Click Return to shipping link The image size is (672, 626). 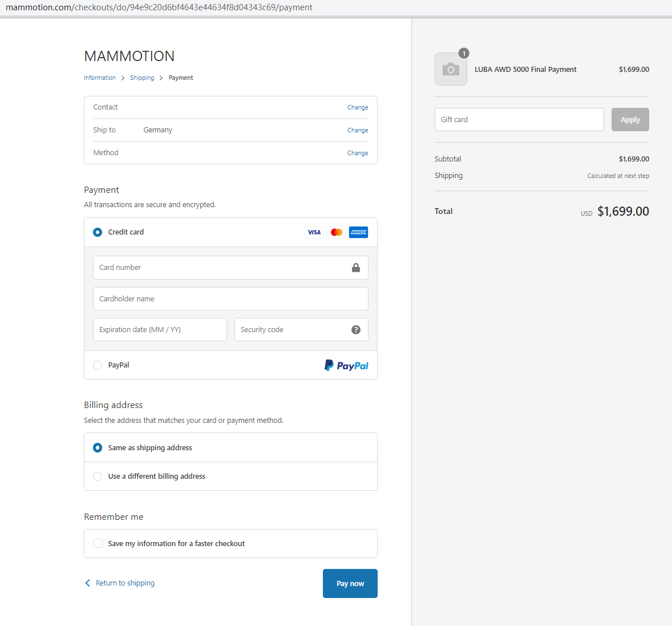click(x=125, y=583)
